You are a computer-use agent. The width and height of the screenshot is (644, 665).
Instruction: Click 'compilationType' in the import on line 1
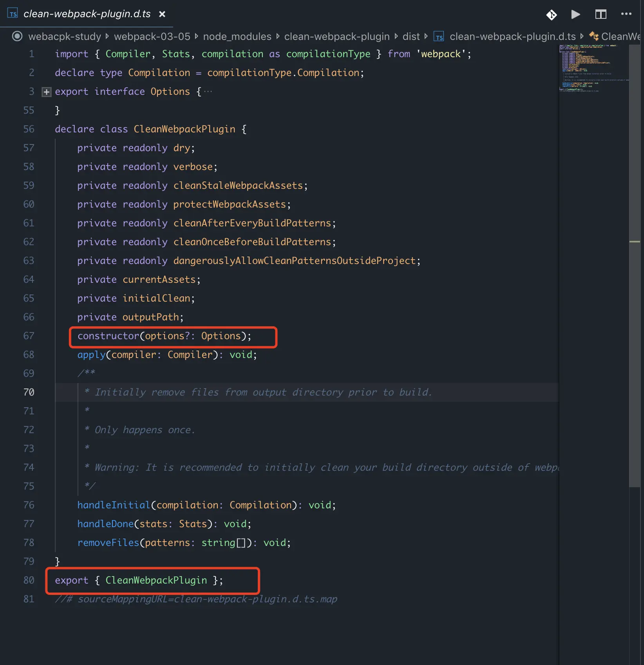click(328, 54)
